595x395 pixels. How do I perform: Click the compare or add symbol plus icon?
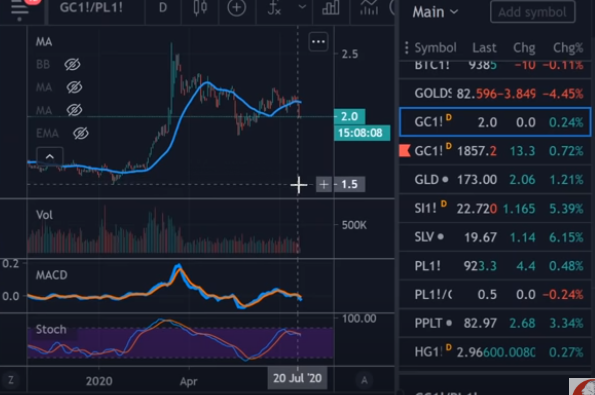(x=236, y=7)
